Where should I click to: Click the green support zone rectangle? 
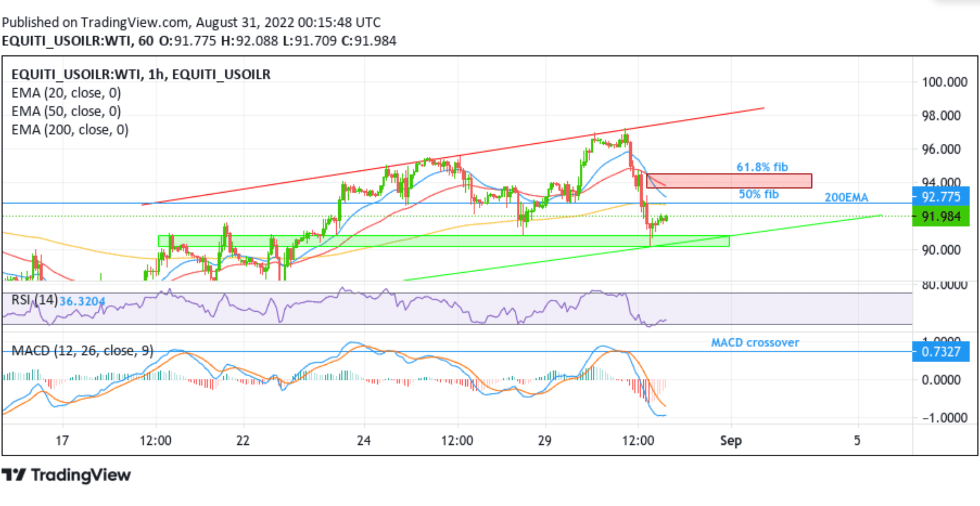[444, 241]
